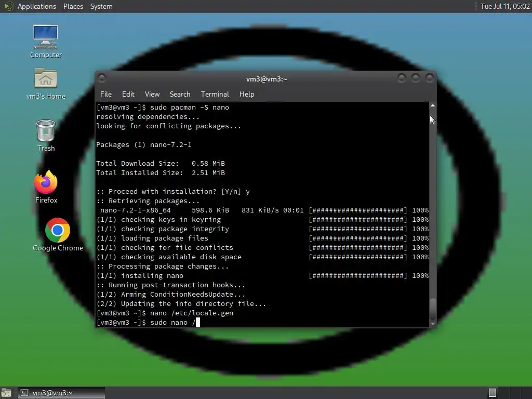Open the Computer desktop icon
The width and height of the screenshot is (532, 399).
[x=46, y=42]
